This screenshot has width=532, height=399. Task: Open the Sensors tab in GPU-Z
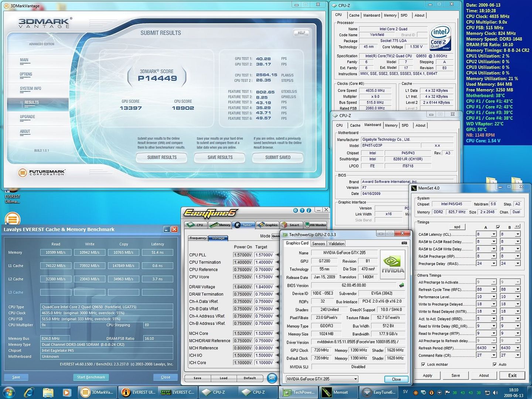pos(318,243)
